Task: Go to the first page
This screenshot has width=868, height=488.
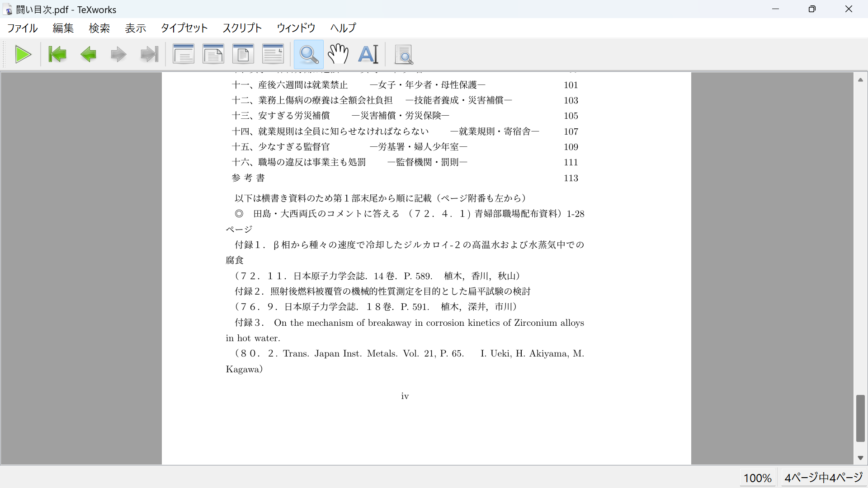Action: [57, 55]
